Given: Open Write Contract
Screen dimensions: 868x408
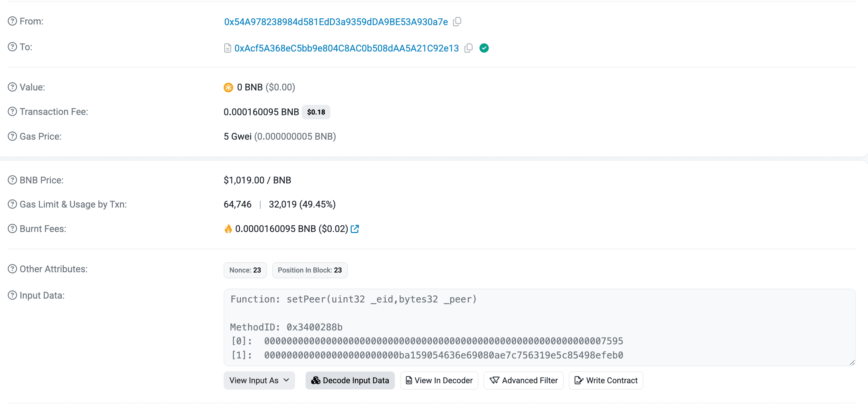Looking at the screenshot, I should point(605,380).
